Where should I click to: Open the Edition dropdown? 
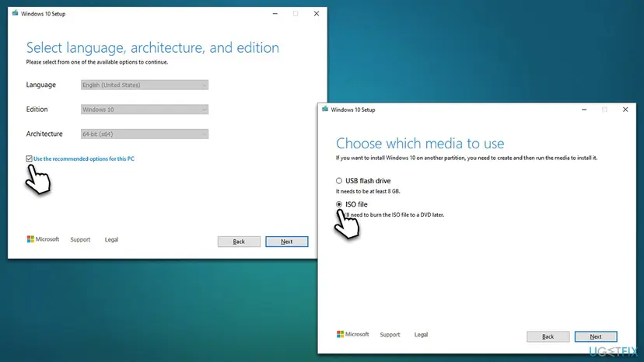(145, 110)
